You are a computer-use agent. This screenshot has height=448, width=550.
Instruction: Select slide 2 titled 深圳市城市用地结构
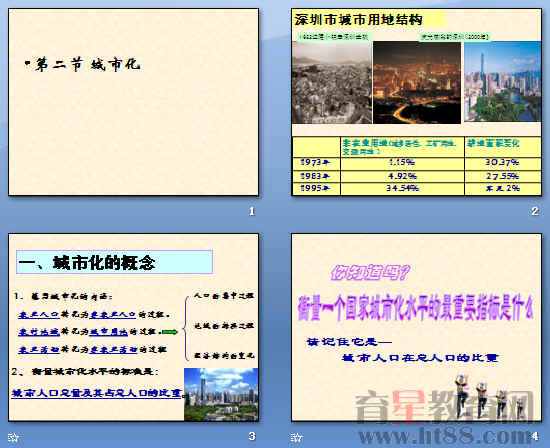pyautogui.click(x=416, y=102)
